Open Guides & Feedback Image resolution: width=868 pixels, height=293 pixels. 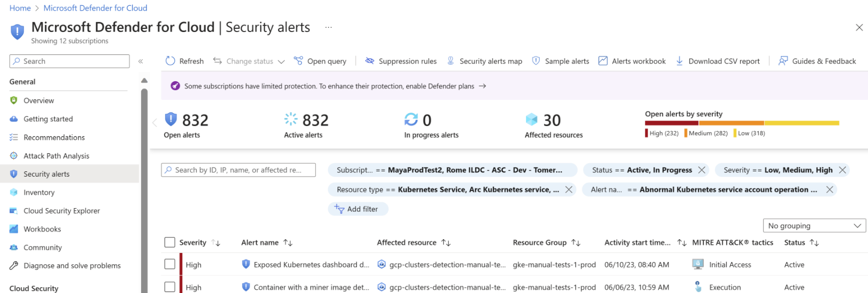(x=817, y=61)
